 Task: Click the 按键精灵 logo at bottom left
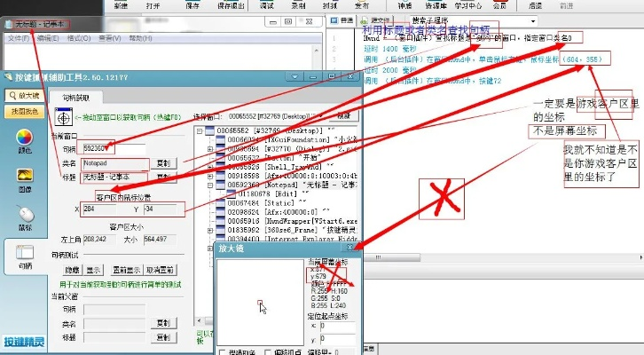23,342
